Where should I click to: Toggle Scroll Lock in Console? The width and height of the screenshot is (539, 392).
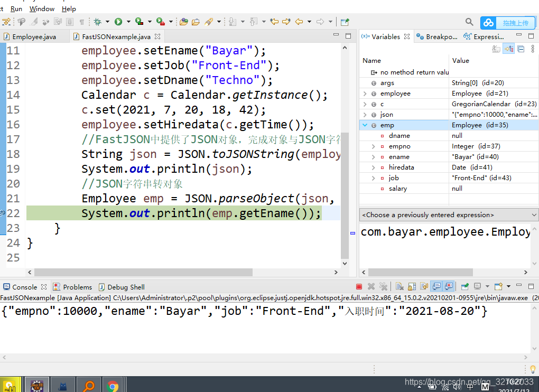tap(412, 286)
